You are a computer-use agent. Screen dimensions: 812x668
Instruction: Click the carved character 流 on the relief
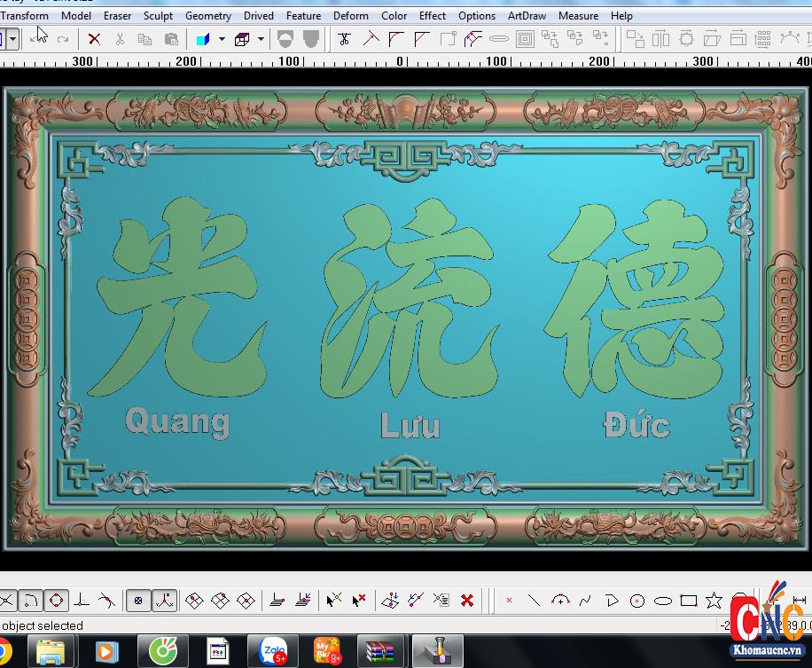[x=408, y=302]
